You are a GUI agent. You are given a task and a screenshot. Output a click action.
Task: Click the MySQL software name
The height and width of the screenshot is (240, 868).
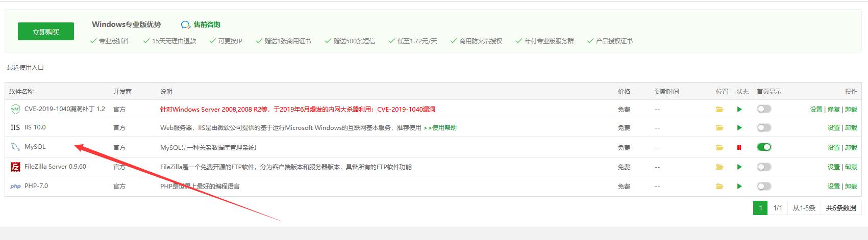(x=35, y=147)
